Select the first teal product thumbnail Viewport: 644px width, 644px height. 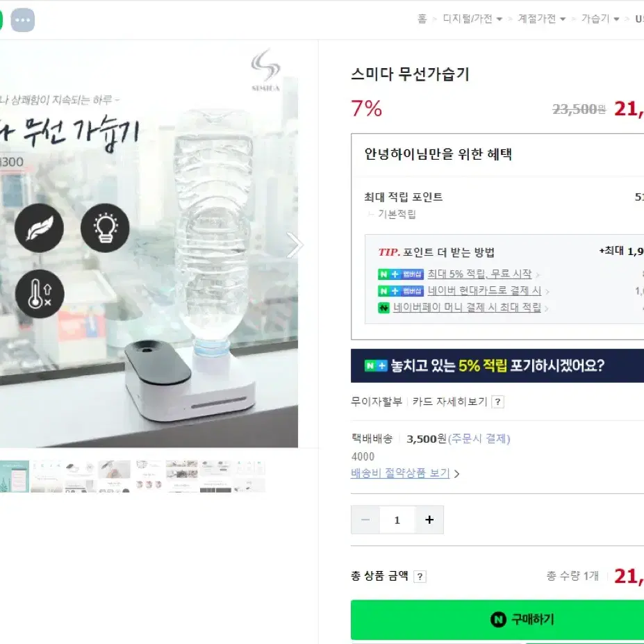15,477
